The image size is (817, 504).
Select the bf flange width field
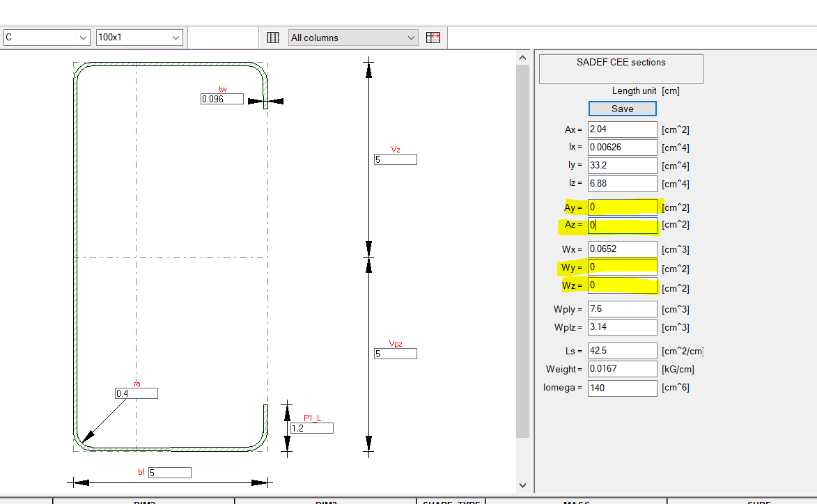[x=170, y=472]
